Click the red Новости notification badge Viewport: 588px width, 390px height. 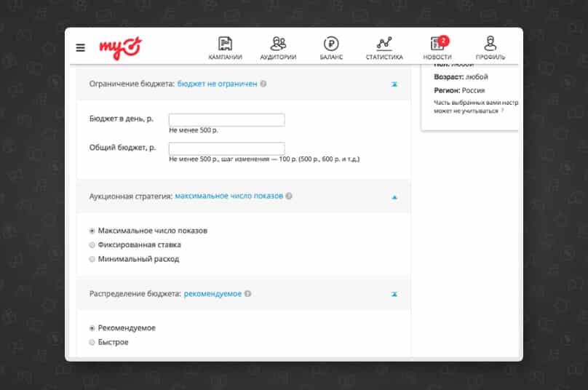pos(443,40)
